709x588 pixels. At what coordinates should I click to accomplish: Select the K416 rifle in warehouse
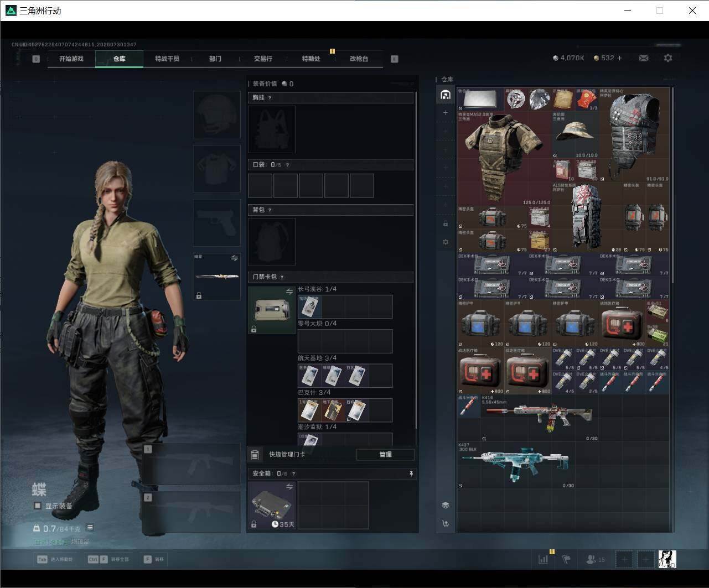click(540, 418)
